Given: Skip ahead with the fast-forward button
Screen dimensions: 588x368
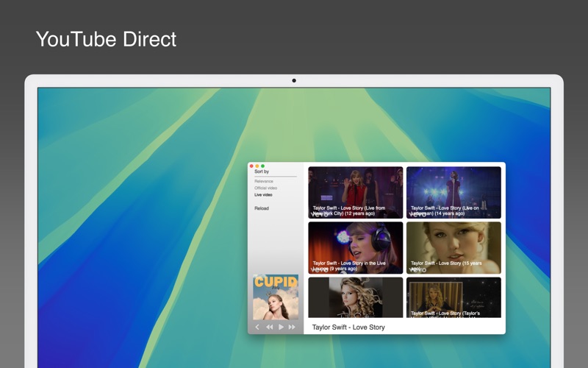Looking at the screenshot, I should pos(292,327).
